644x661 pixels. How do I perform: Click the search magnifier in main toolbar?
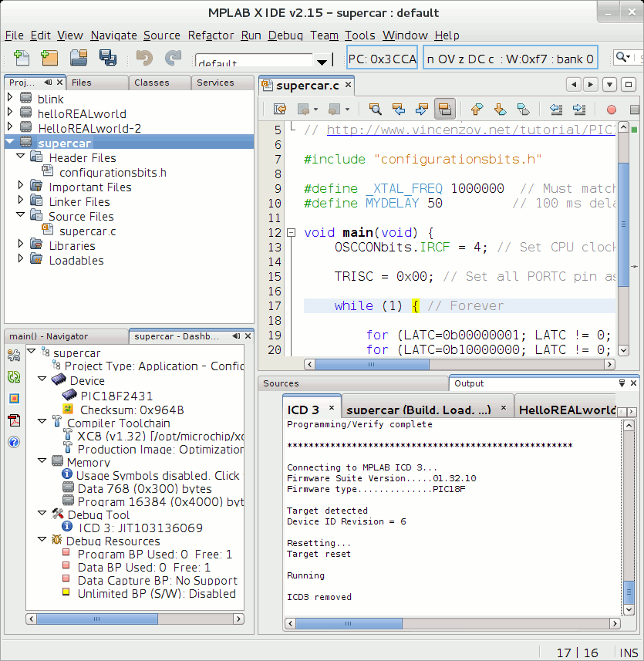click(x=622, y=57)
